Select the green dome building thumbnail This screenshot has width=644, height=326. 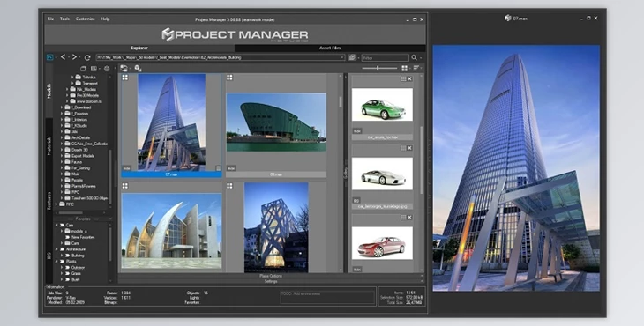pyautogui.click(x=276, y=122)
